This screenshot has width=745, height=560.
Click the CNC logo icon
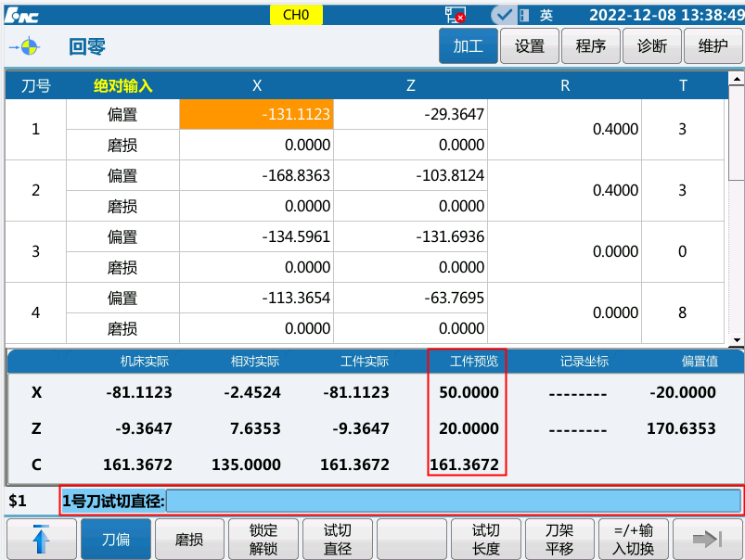(22, 16)
